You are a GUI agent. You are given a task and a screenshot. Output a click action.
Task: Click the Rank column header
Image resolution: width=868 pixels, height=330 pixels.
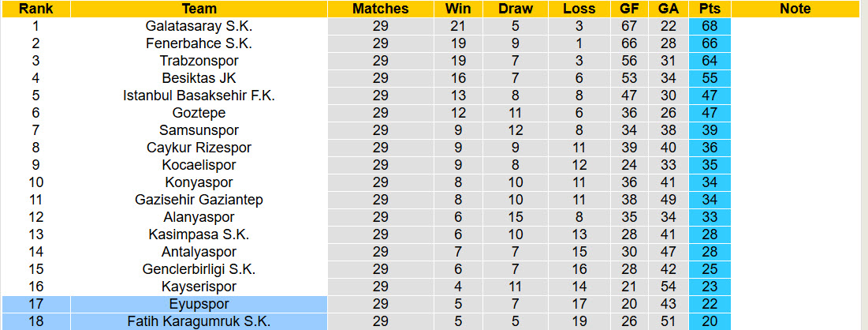click(35, 9)
